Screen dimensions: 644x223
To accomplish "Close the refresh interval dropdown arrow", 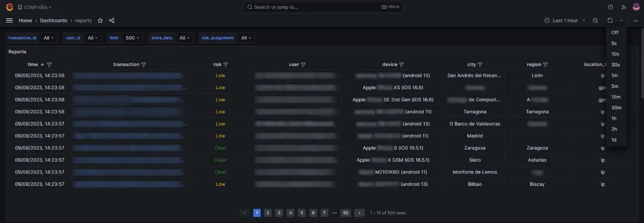I will tap(621, 21).
